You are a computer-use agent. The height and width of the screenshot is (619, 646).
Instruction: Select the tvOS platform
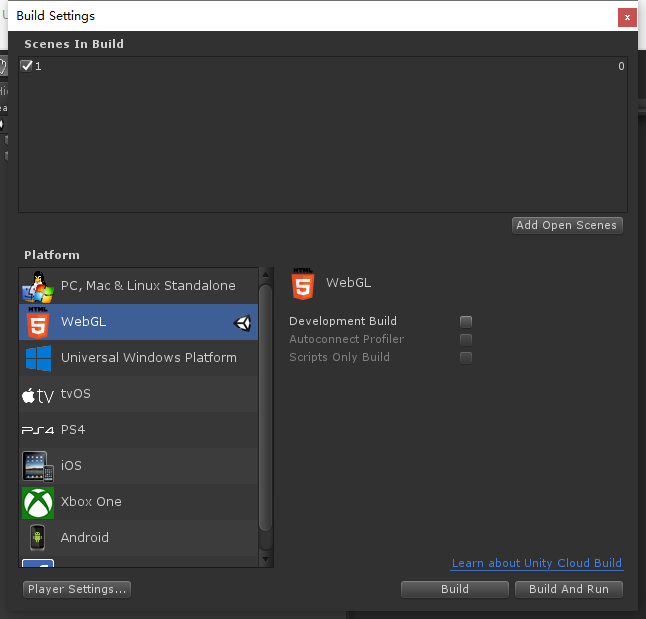(138, 394)
